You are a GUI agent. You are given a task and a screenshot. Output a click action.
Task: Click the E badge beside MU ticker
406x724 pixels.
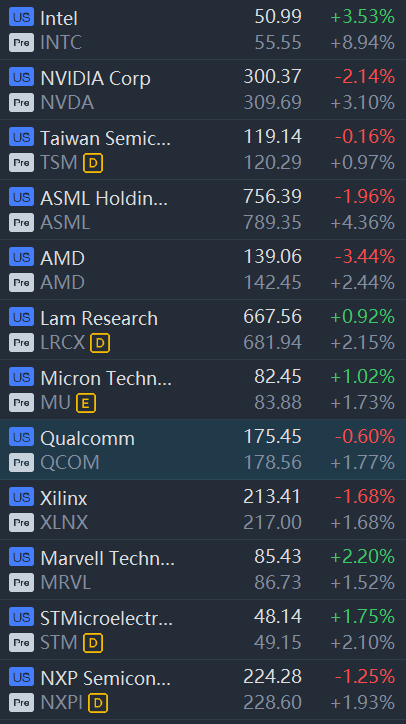(86, 403)
